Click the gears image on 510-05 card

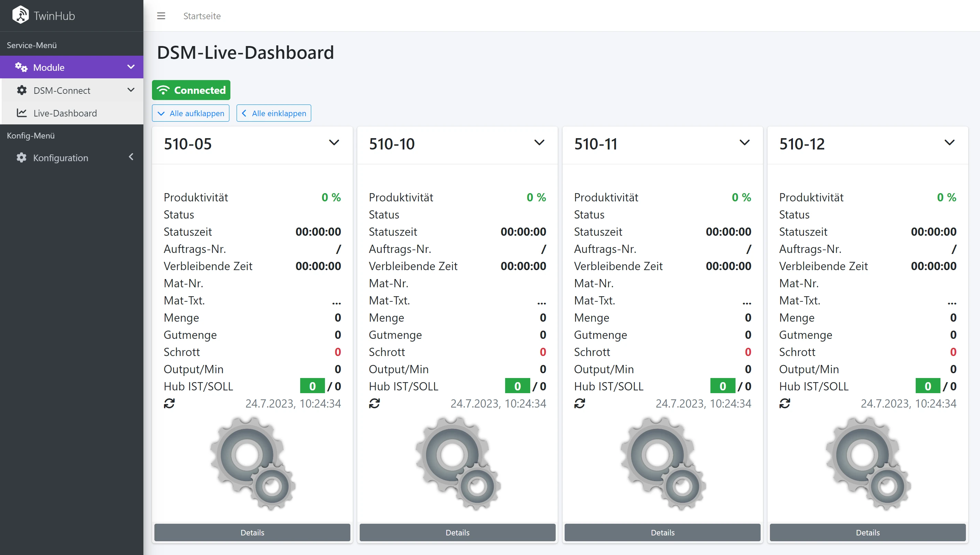(252, 463)
